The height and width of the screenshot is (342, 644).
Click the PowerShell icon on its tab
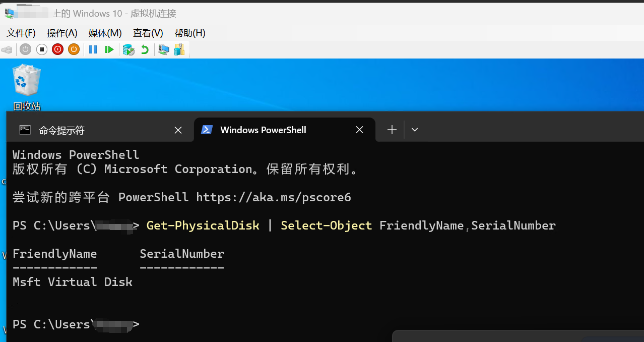[x=207, y=130]
